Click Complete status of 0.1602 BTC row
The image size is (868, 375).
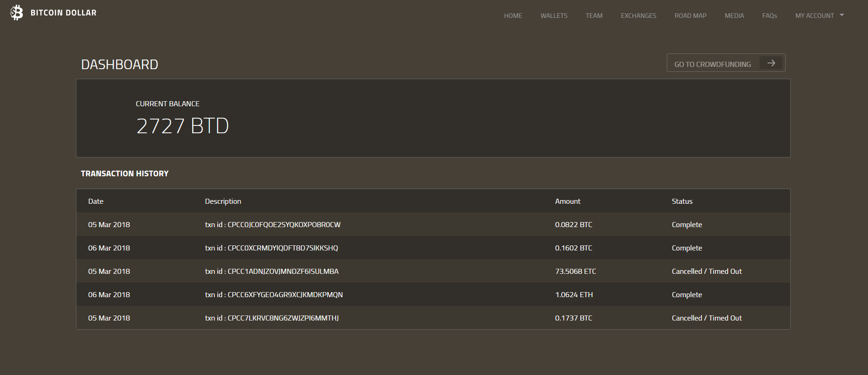(x=687, y=248)
